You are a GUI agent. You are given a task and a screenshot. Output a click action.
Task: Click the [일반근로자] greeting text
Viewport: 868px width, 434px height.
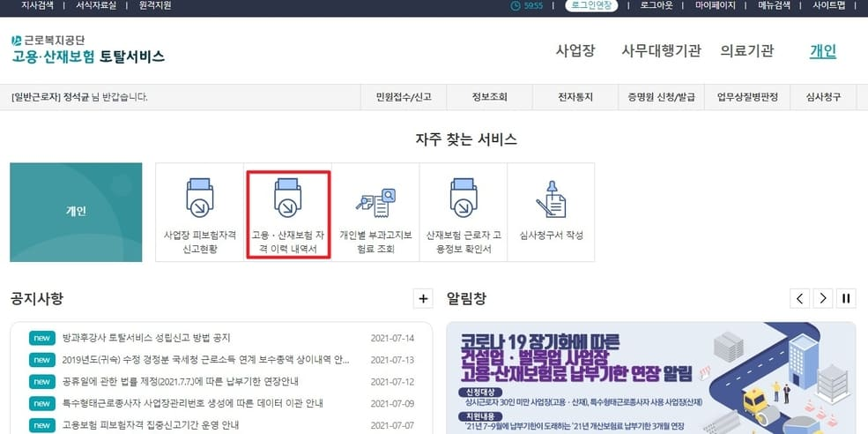(x=79, y=98)
